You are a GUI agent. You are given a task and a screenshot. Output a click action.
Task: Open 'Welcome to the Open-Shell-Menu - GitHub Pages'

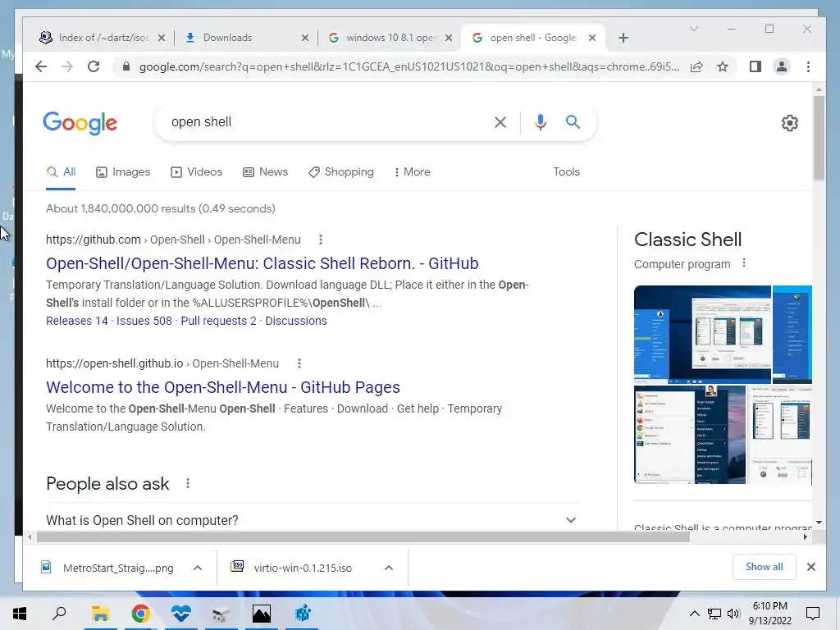coord(223,387)
